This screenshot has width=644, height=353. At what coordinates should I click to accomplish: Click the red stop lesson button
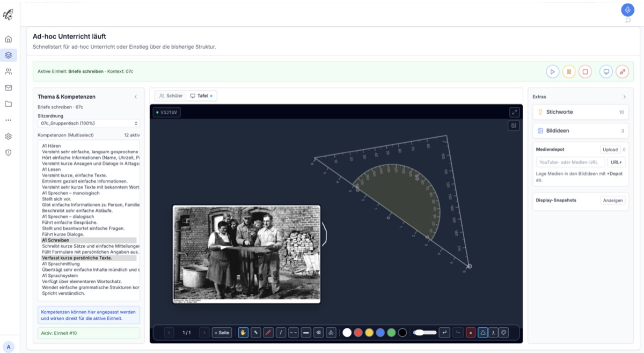point(585,72)
